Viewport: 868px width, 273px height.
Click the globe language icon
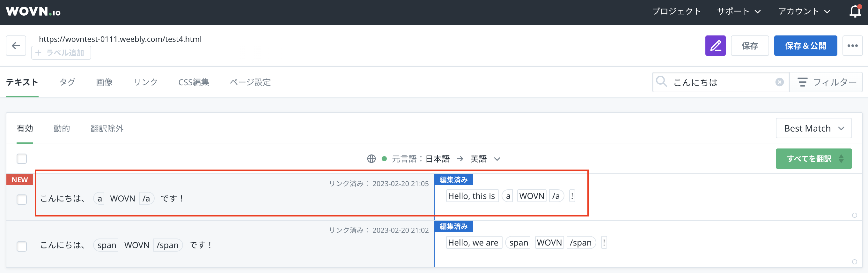click(x=371, y=159)
